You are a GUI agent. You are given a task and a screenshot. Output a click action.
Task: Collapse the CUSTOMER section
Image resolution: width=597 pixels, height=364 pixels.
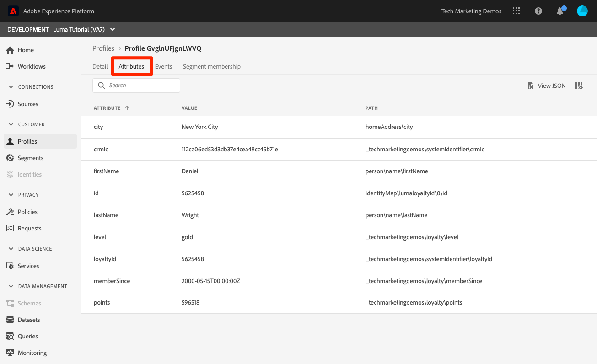(11, 124)
